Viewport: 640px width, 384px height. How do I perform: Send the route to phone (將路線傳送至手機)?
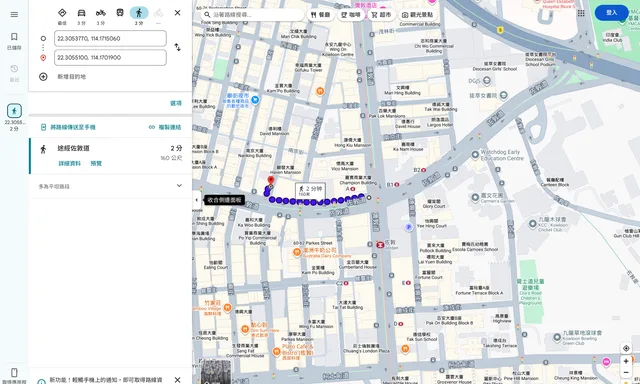68,127
